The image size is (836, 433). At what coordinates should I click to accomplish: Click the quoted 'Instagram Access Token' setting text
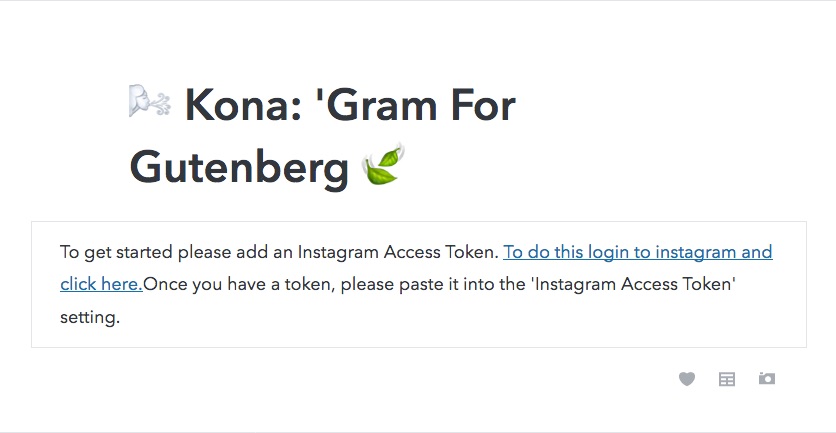click(636, 284)
